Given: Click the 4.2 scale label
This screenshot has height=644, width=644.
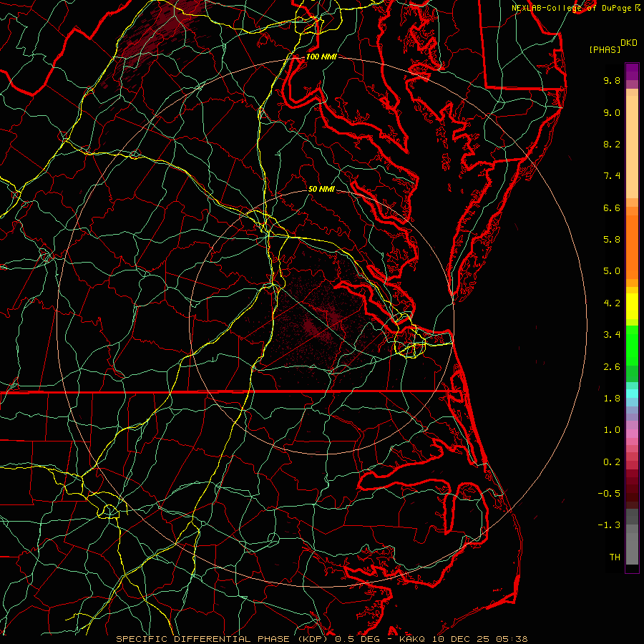Looking at the screenshot, I should coord(612,303).
